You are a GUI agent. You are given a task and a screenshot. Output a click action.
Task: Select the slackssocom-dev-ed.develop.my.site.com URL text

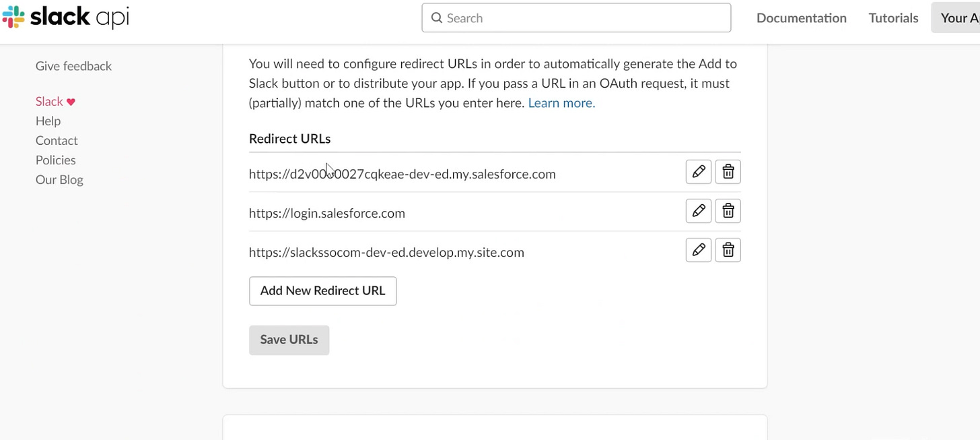[386, 253]
